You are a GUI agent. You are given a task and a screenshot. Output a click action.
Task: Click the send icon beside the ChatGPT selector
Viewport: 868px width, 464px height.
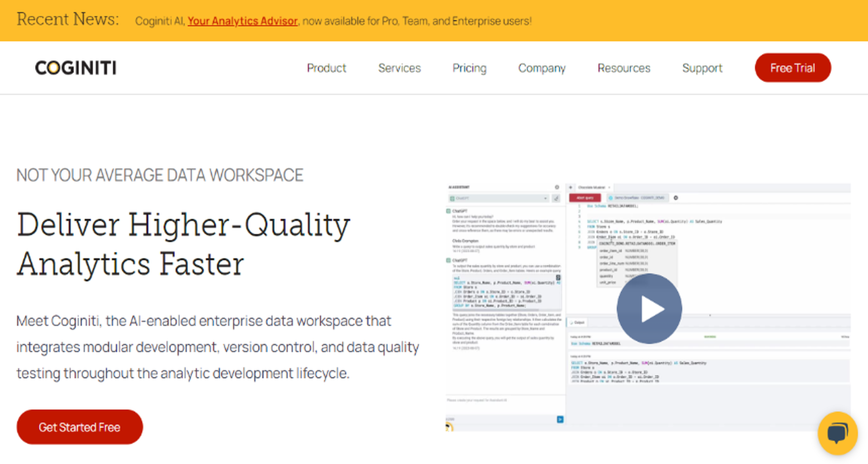pos(556,198)
